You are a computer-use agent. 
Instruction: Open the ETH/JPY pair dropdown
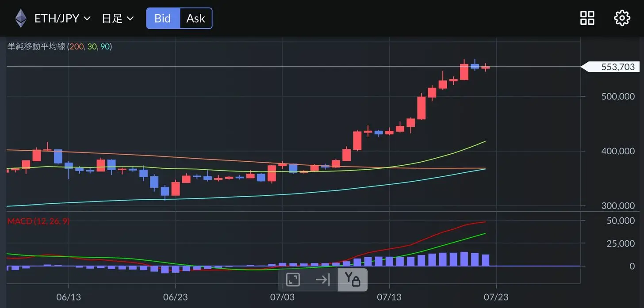(62, 19)
